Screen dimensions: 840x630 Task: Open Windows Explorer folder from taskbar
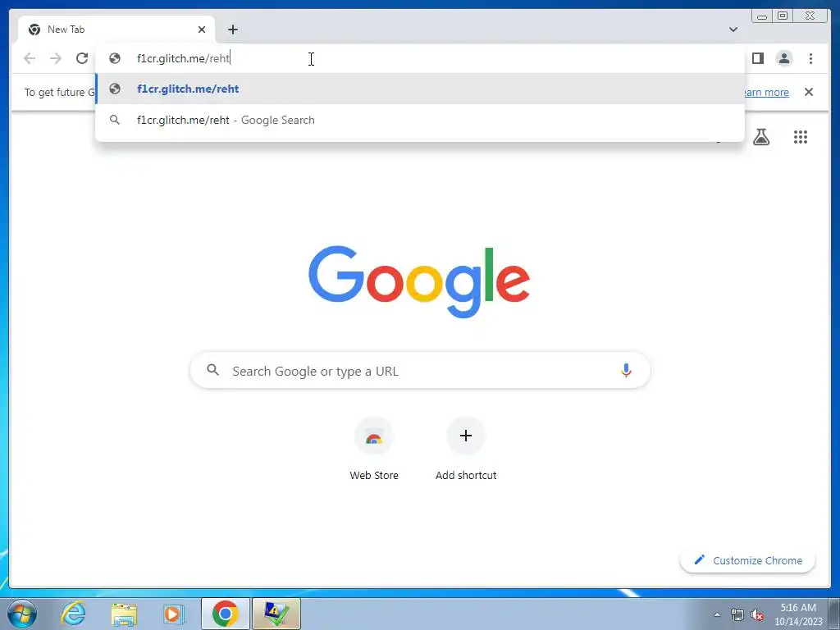[124, 614]
